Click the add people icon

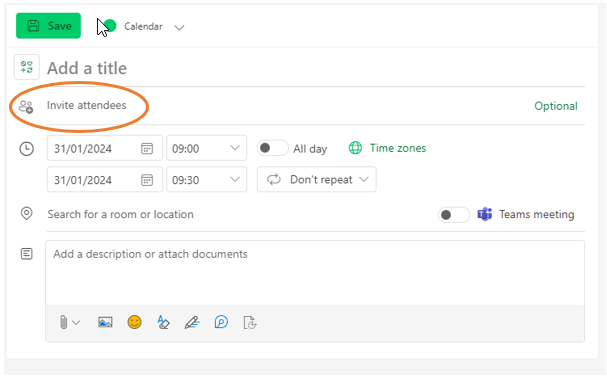pyautogui.click(x=26, y=106)
